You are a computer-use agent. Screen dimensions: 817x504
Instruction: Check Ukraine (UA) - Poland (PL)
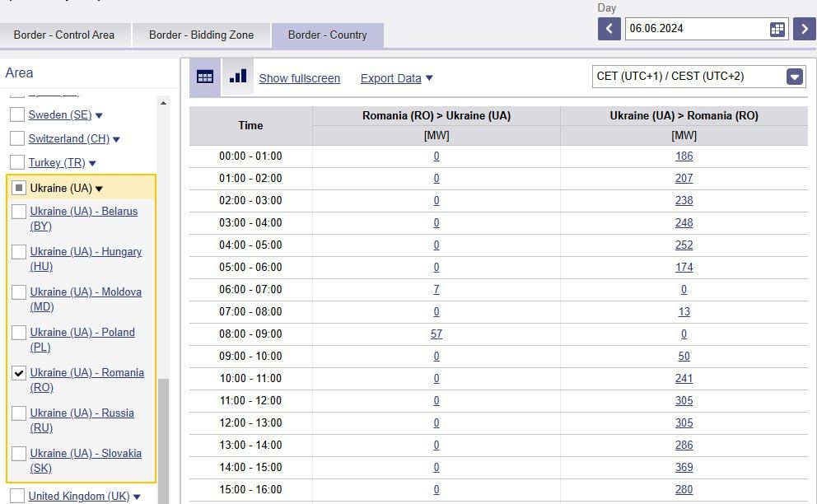[x=18, y=333]
